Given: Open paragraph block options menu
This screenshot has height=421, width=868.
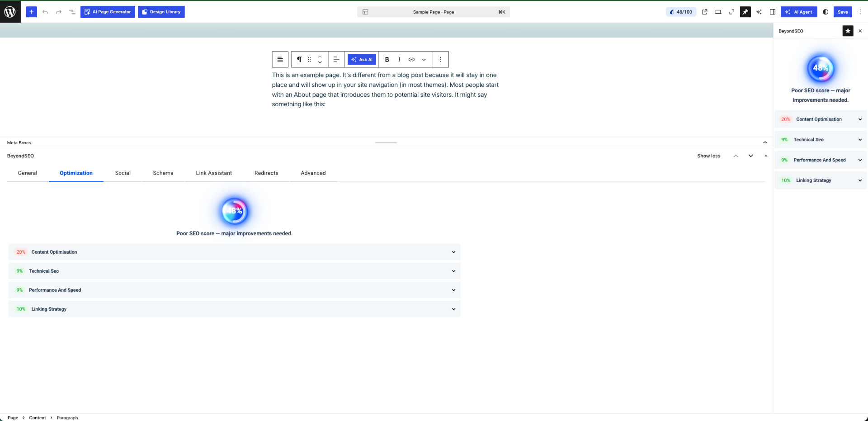Looking at the screenshot, I should point(440,59).
